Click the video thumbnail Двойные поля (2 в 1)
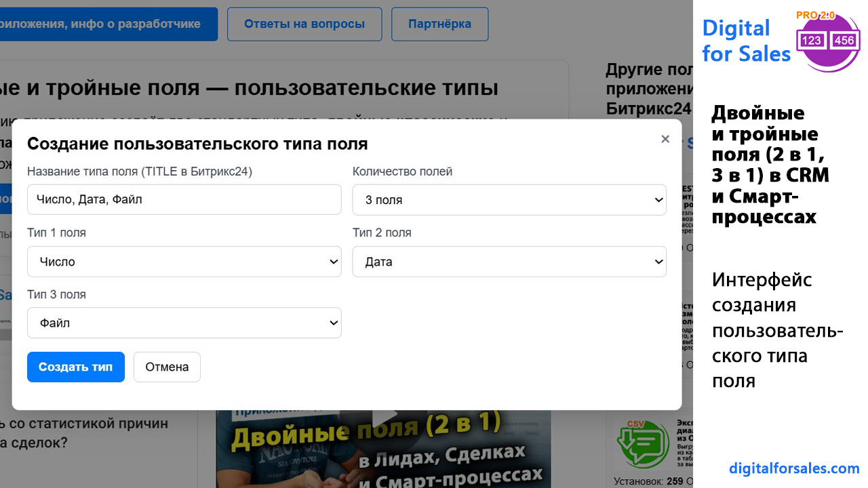 383,449
